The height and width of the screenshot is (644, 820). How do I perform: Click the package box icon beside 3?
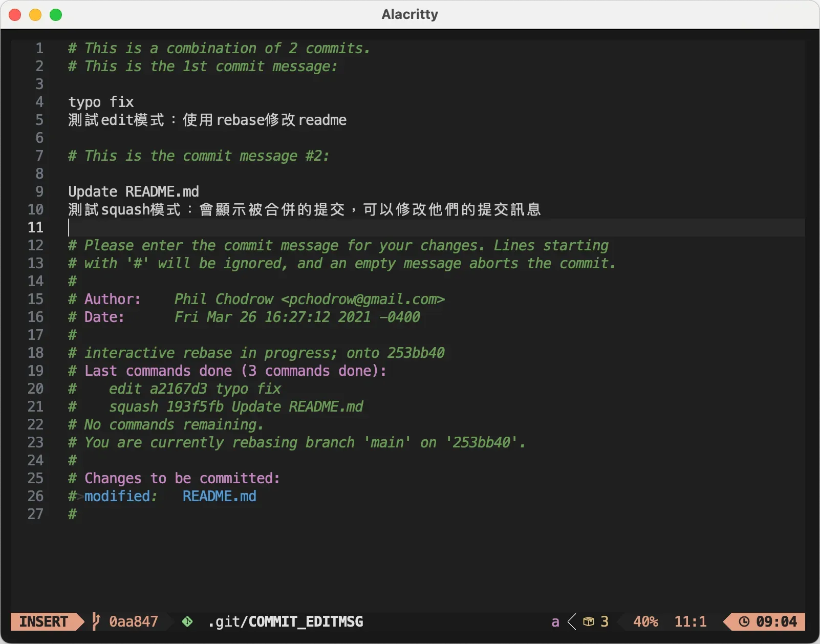(x=589, y=621)
